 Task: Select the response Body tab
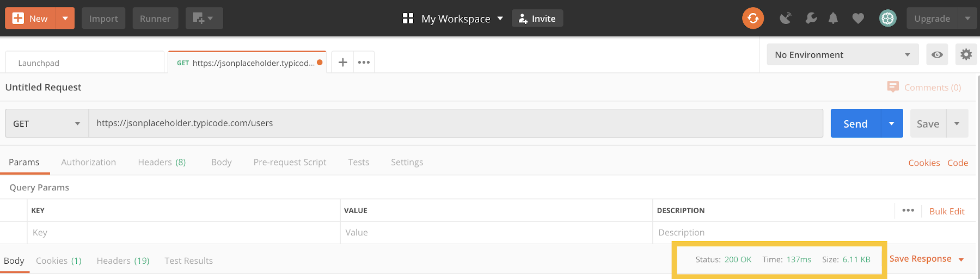tap(14, 261)
